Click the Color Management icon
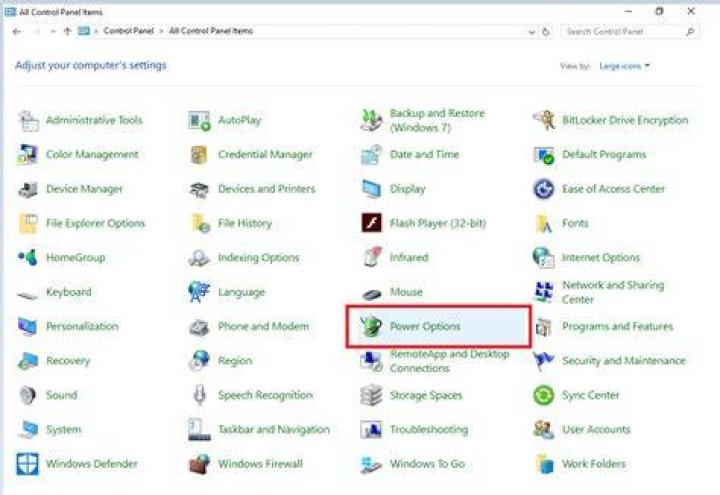 (x=27, y=155)
